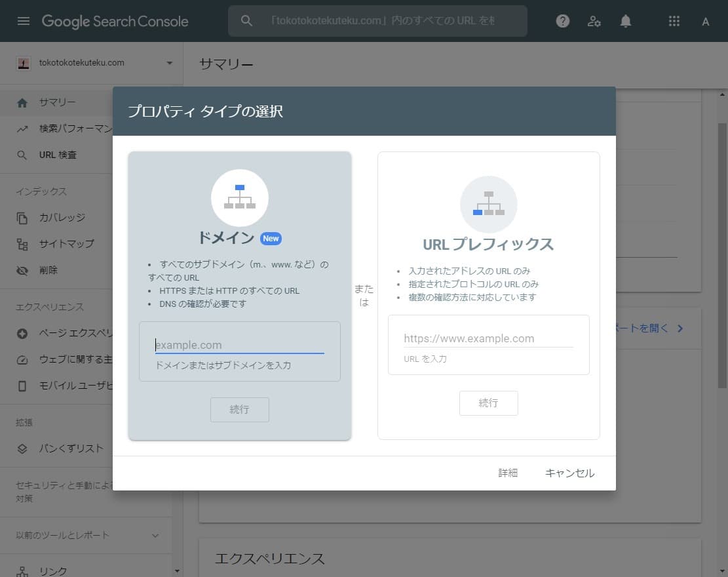This screenshot has width=728, height=577.
Task: Click the Google Search Console logo
Action: click(115, 22)
